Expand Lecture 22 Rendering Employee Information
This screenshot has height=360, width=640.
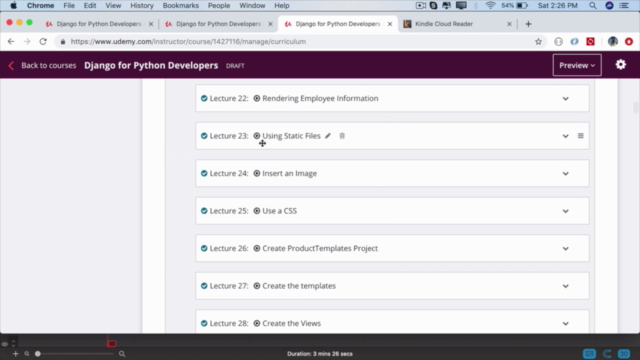coord(565,99)
